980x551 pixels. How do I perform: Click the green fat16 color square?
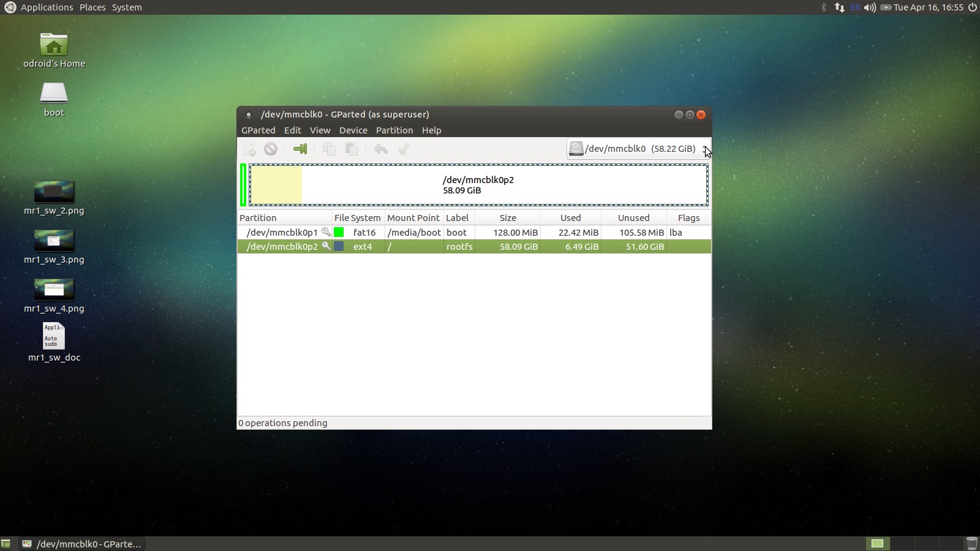(339, 232)
